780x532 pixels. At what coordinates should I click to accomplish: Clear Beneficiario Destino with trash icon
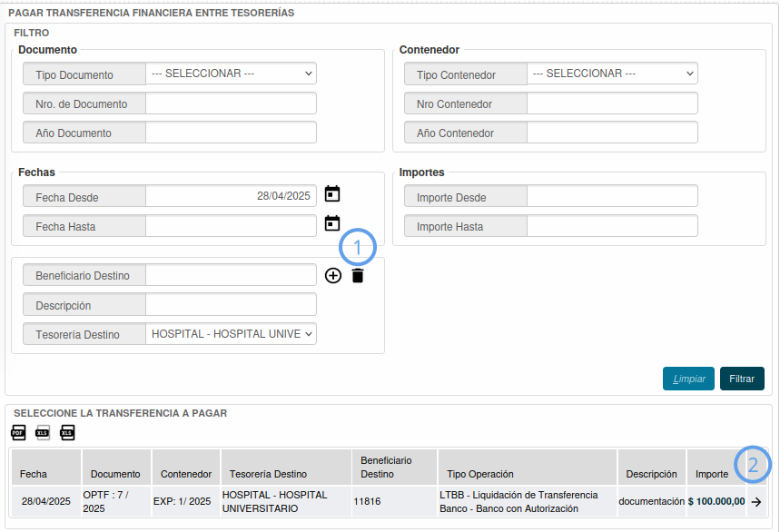(x=358, y=275)
